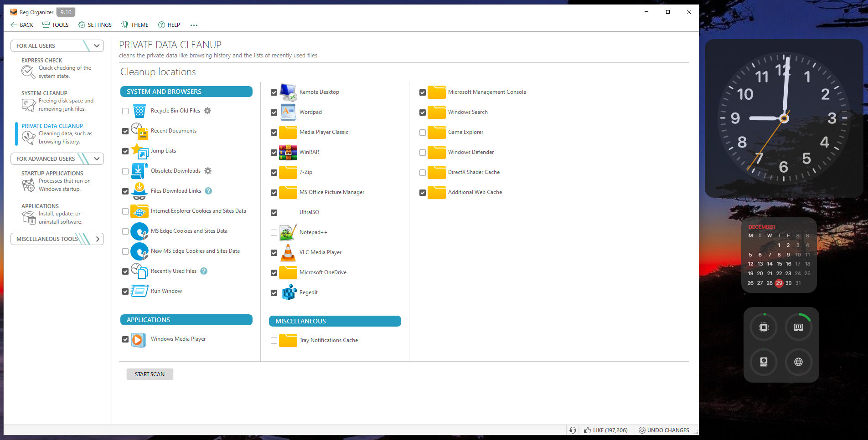Check Internet Explorer Cookies and Sites Data
This screenshot has width=868, height=440.
click(x=125, y=211)
